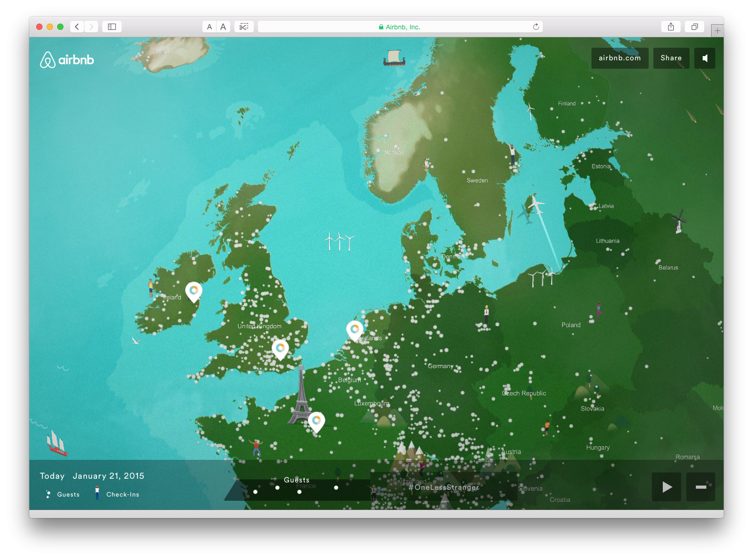Select the Croatia country label

560,500
